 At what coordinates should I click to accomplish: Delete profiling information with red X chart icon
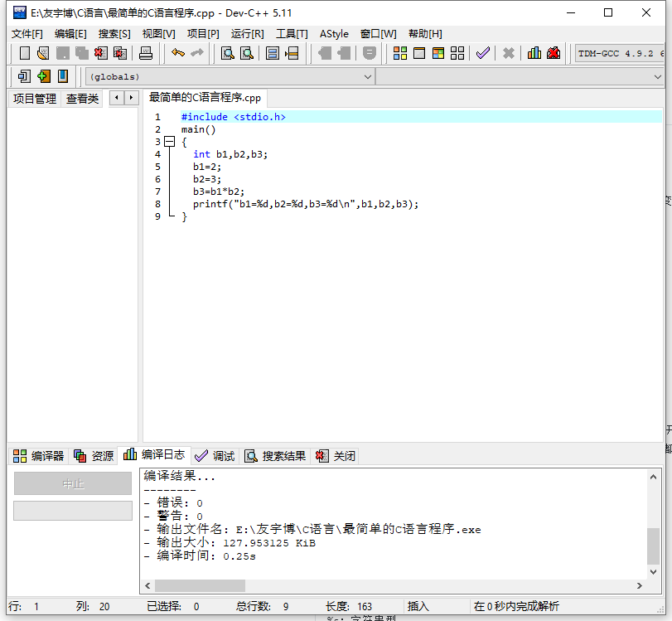click(x=554, y=53)
